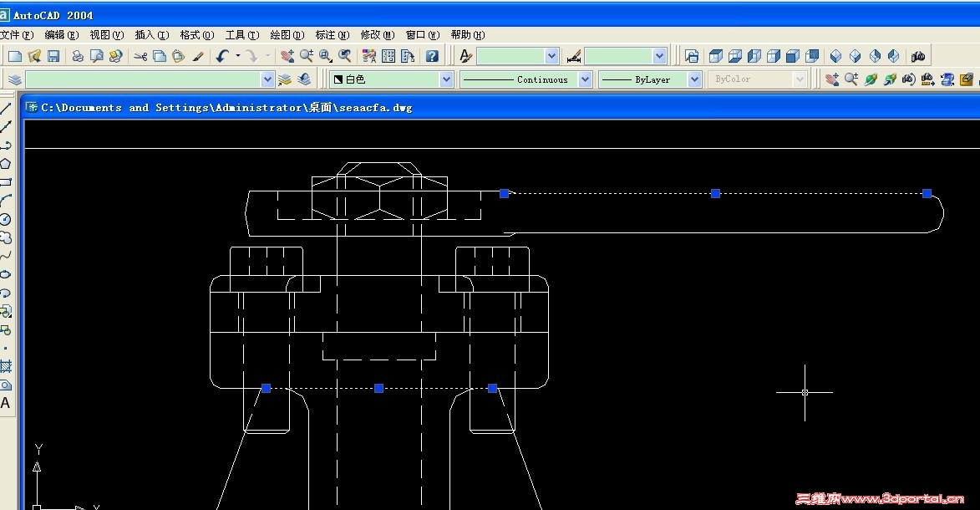Open the 修改 (Modify) menu
The width and height of the screenshot is (980, 510).
coord(378,35)
